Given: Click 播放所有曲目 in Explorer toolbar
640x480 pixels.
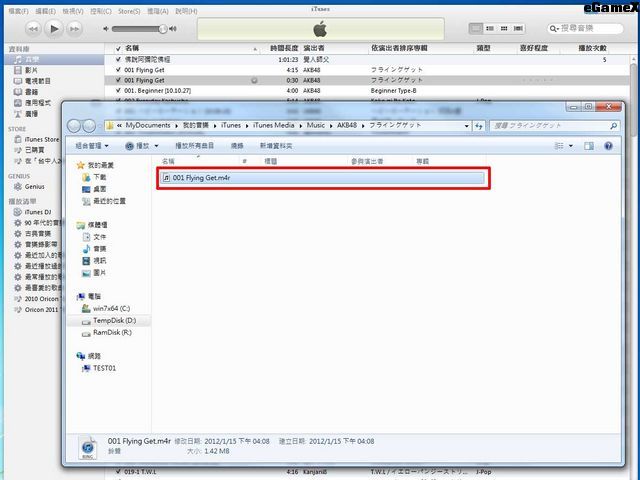Looking at the screenshot, I should point(194,146).
